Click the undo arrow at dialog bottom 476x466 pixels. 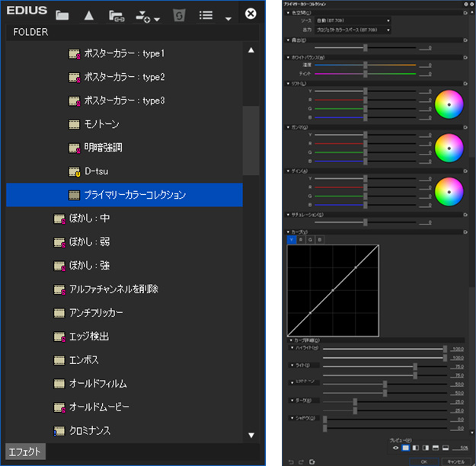coord(290,461)
